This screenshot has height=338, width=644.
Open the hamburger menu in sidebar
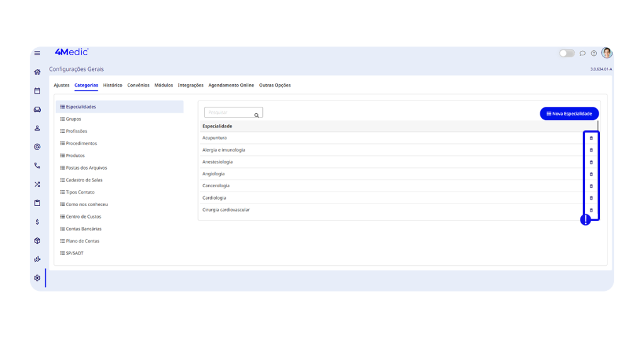(37, 53)
